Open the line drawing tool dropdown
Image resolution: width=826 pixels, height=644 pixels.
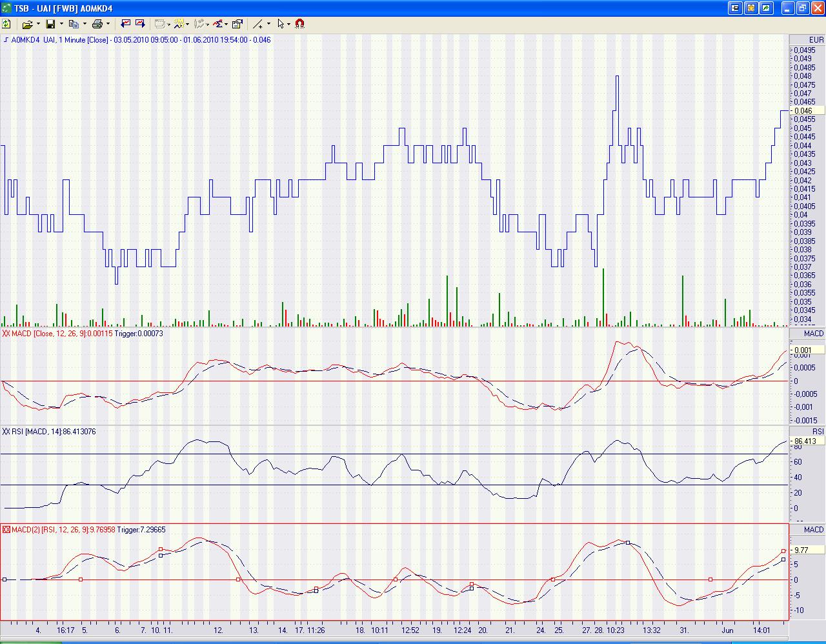pos(268,24)
